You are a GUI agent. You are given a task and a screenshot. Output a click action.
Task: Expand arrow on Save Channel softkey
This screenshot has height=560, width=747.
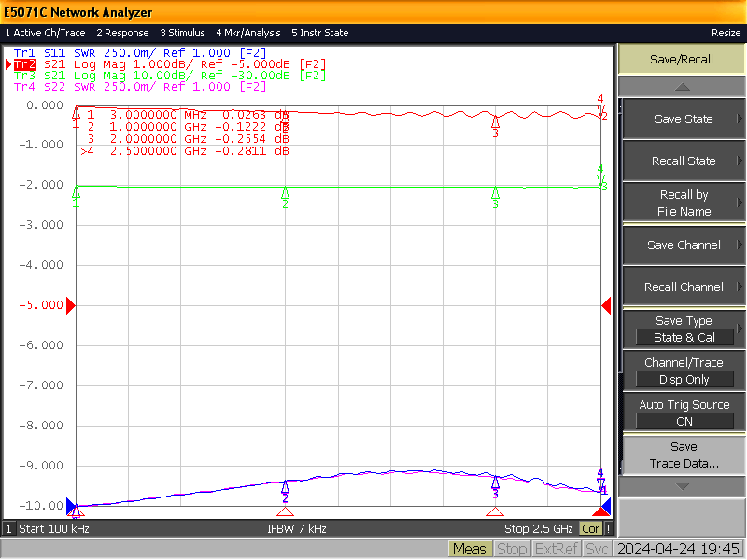coord(740,245)
